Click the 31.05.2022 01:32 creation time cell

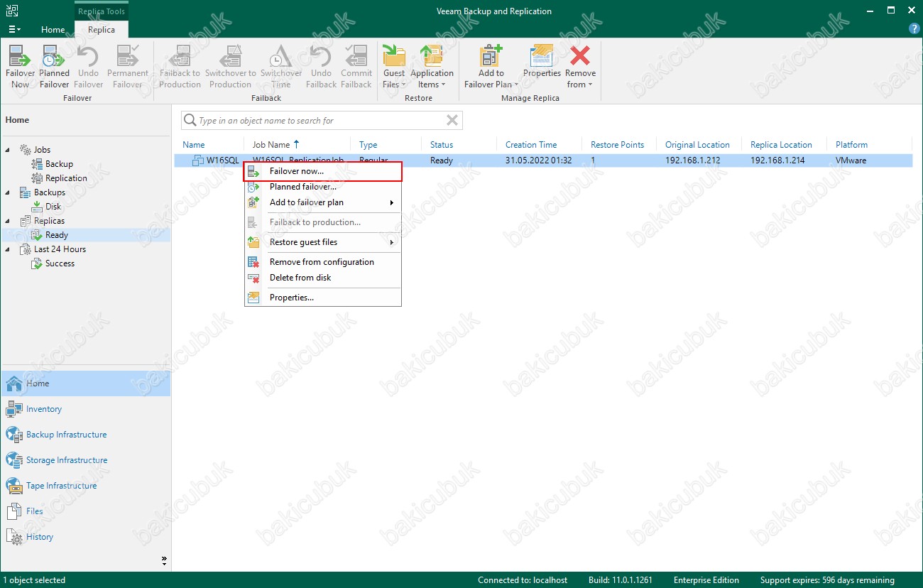pyautogui.click(x=539, y=160)
